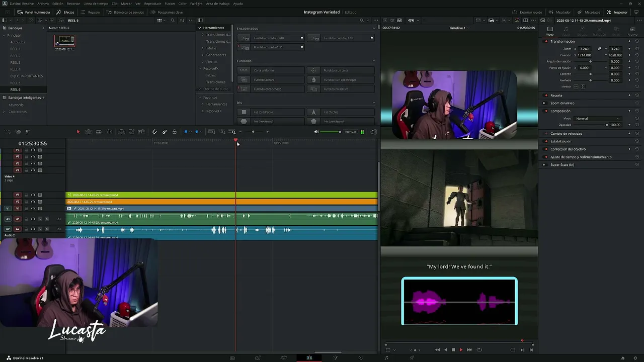Click the Stop playback button
644x362 pixels.
[x=453, y=350]
